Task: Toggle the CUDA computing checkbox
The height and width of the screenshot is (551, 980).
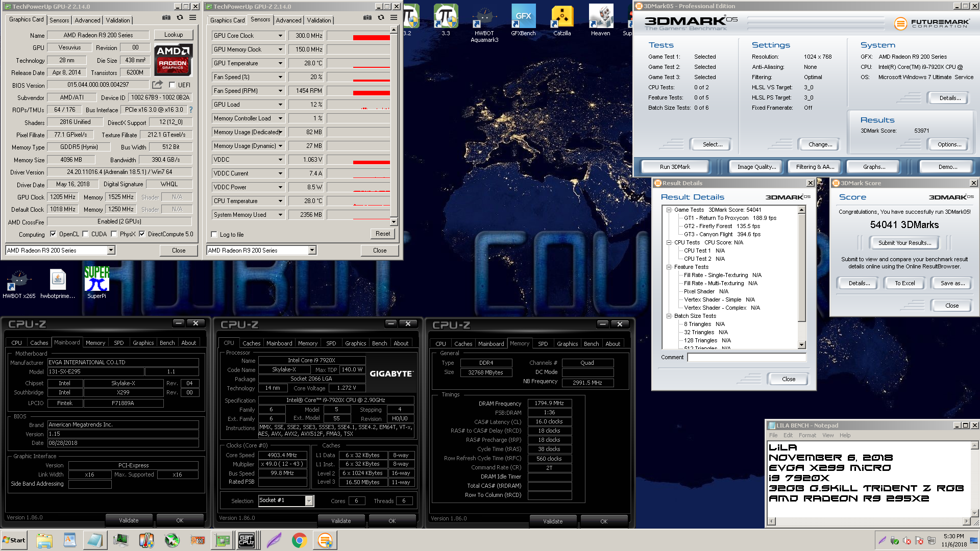Action: point(85,234)
